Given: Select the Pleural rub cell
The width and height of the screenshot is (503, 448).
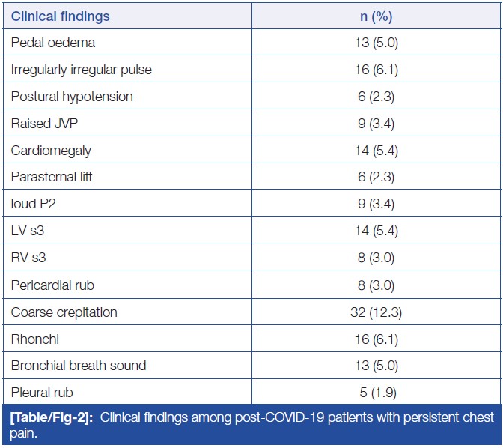Looking at the screenshot, I should coord(42,393).
